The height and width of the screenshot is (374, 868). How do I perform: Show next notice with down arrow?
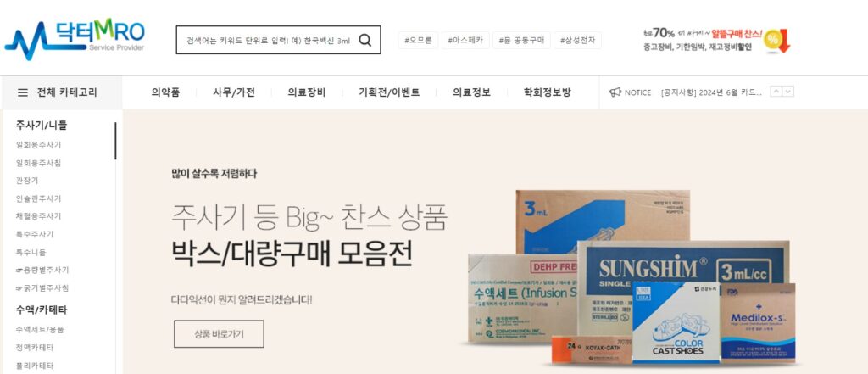tap(788, 92)
